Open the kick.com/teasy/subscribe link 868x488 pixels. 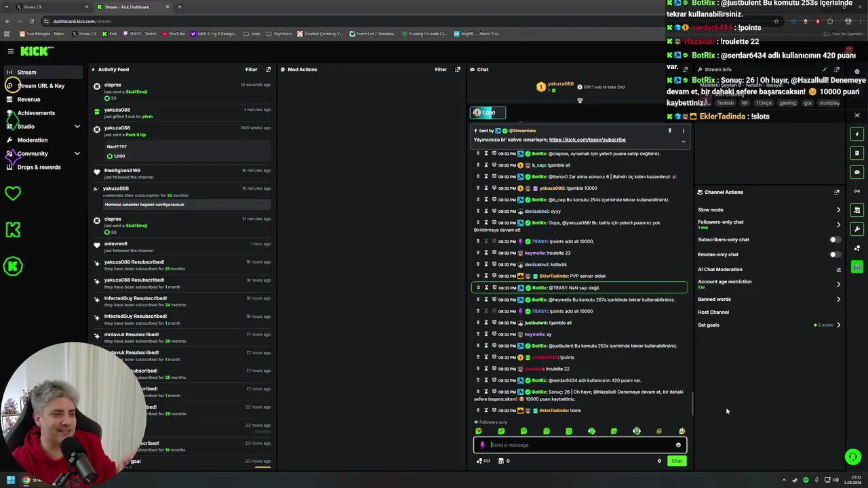click(587, 140)
